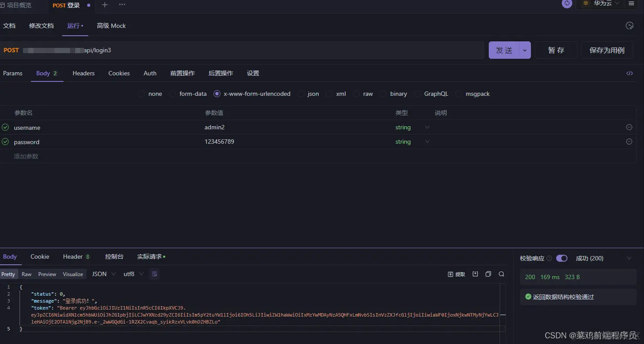This screenshot has height=344, width=644.
Task: Click the 保存为用例 button
Action: click(607, 50)
